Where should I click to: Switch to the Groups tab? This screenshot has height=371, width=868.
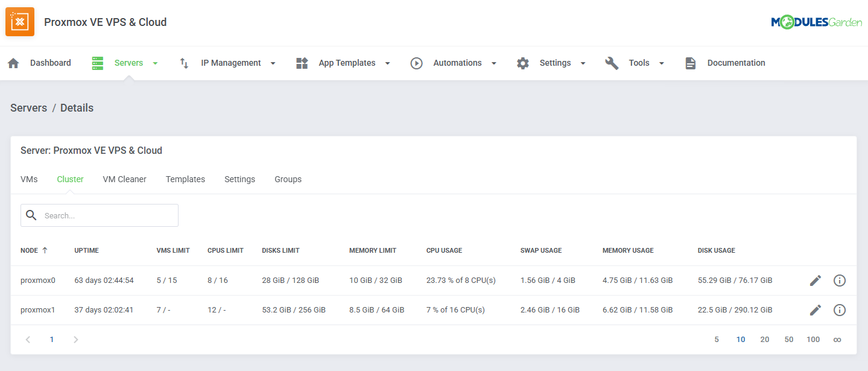tap(288, 179)
